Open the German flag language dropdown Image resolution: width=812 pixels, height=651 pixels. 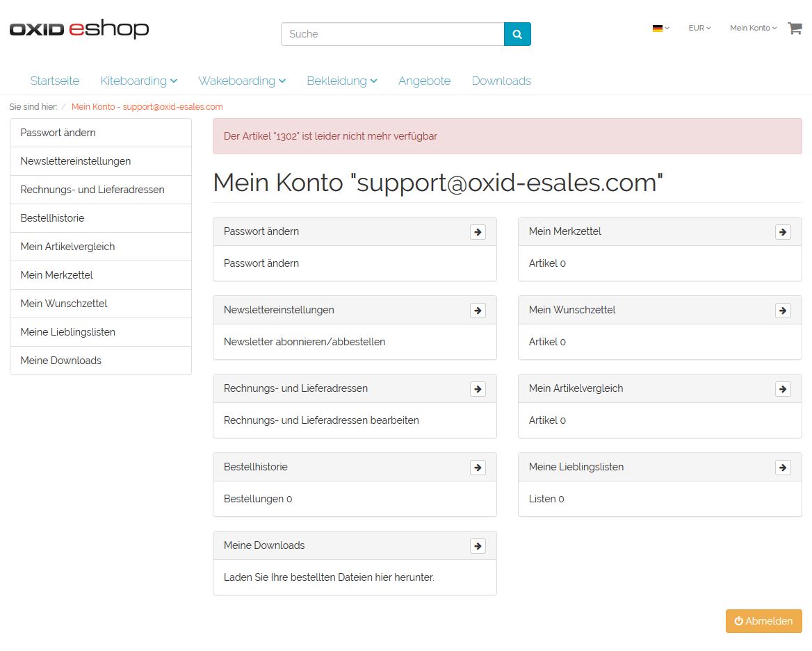[x=660, y=28]
